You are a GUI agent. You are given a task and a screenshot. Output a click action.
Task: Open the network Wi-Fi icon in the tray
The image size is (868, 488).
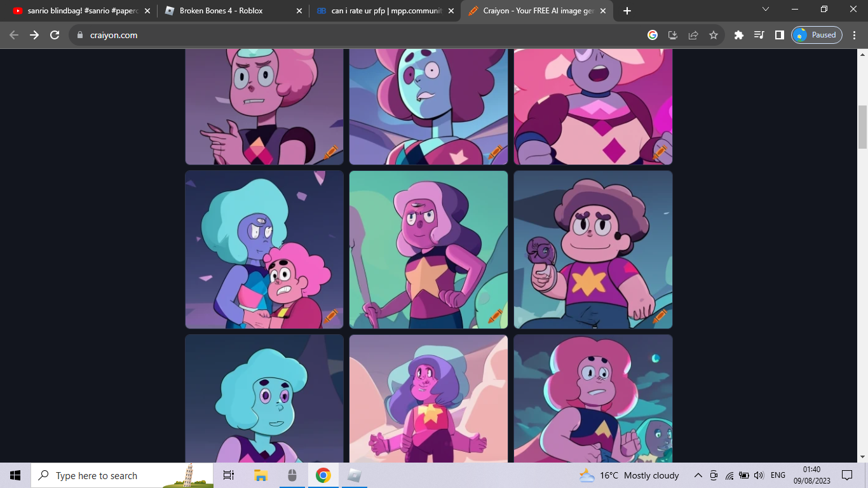[729, 475]
